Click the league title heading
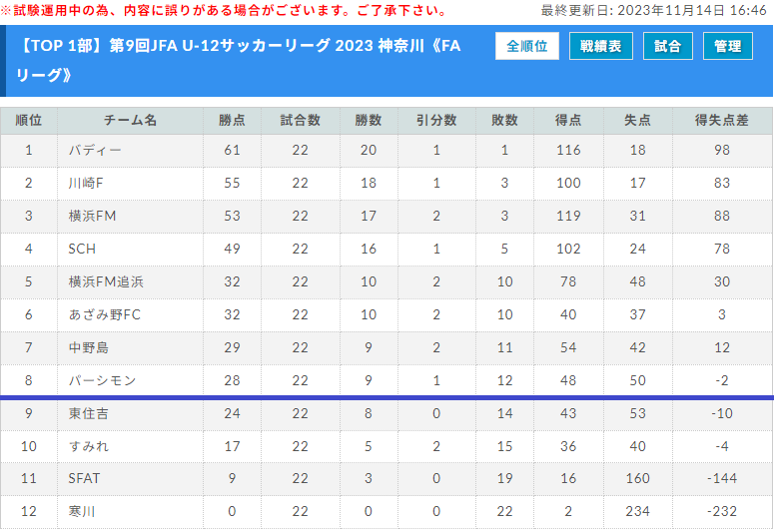This screenshot has height=532, width=774. pos(238,60)
